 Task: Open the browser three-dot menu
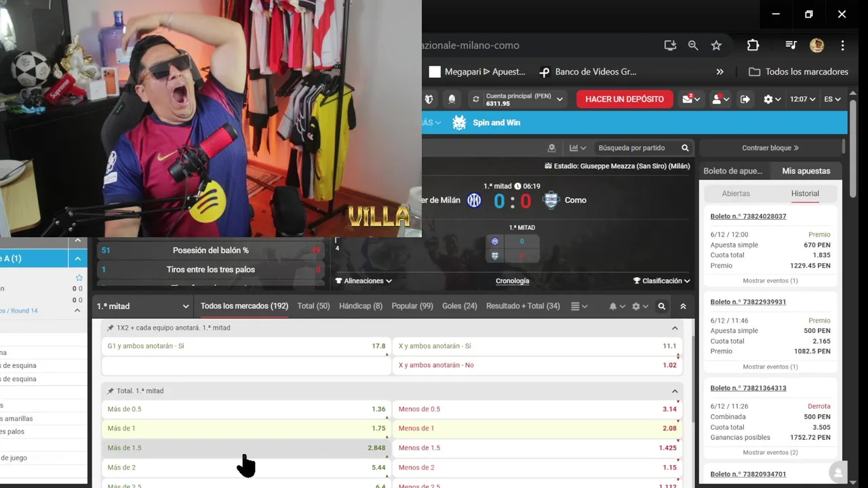(842, 45)
